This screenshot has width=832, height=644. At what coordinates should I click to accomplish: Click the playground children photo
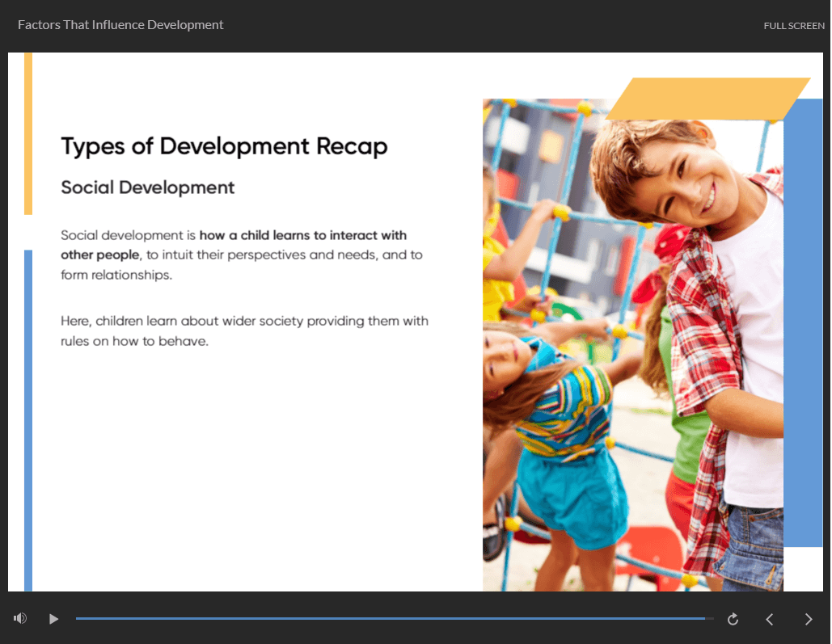tap(633, 345)
